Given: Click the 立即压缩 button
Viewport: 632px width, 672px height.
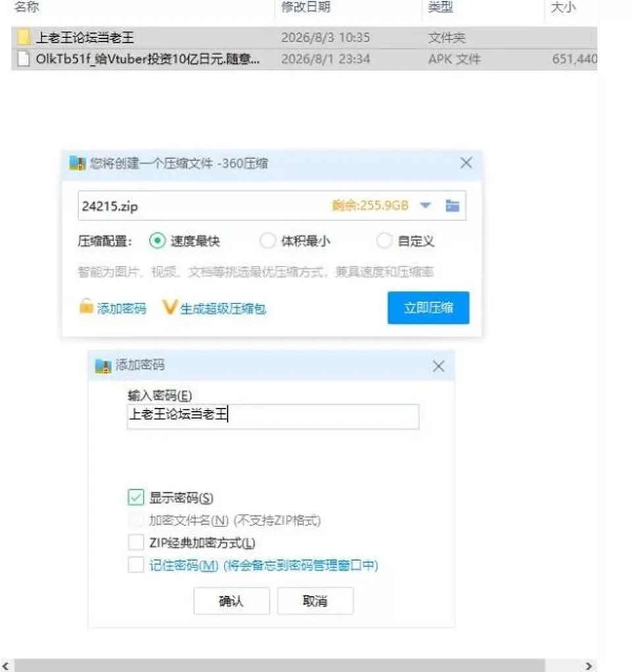Looking at the screenshot, I should tap(429, 308).
